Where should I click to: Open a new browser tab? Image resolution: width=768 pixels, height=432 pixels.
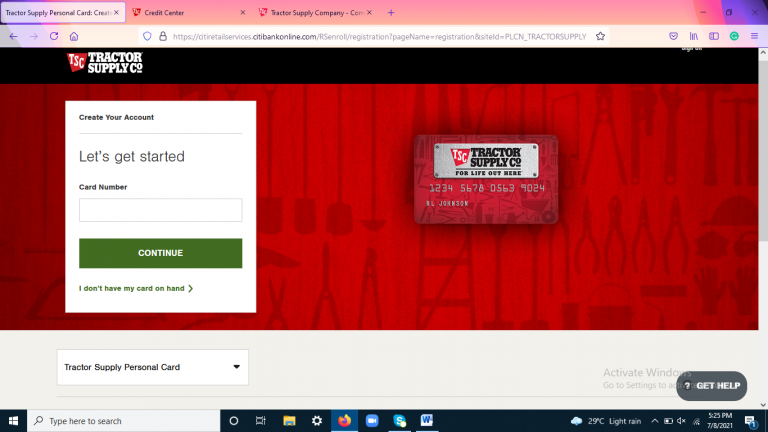pos(391,13)
